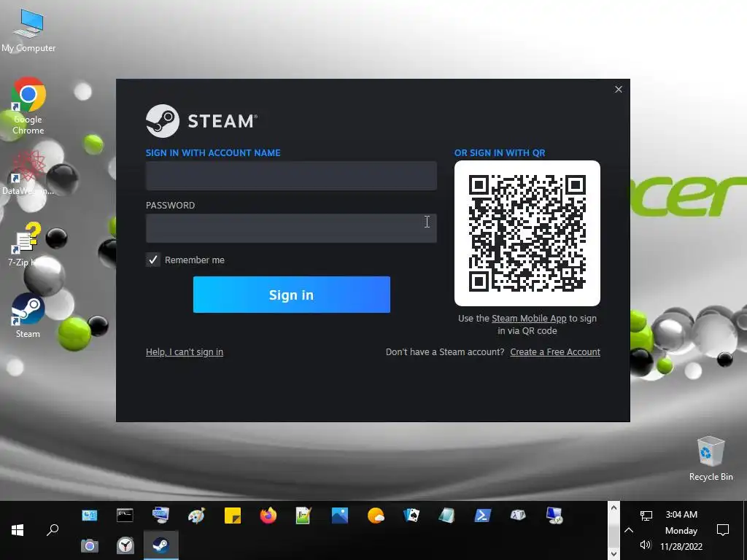This screenshot has width=747, height=560.
Task: Open the Weather app taskbar icon
Action: pos(376,516)
